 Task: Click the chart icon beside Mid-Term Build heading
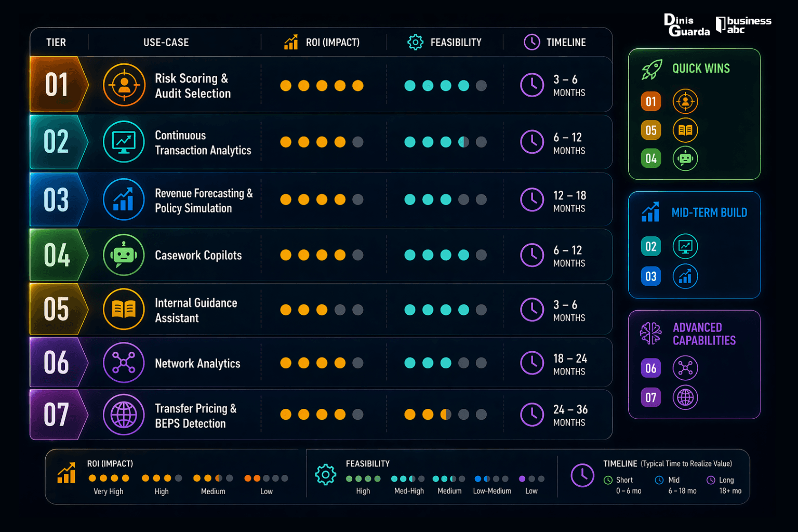click(x=650, y=212)
